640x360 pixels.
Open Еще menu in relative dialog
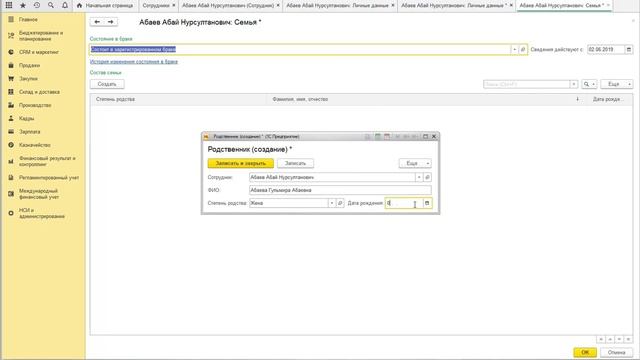415,163
